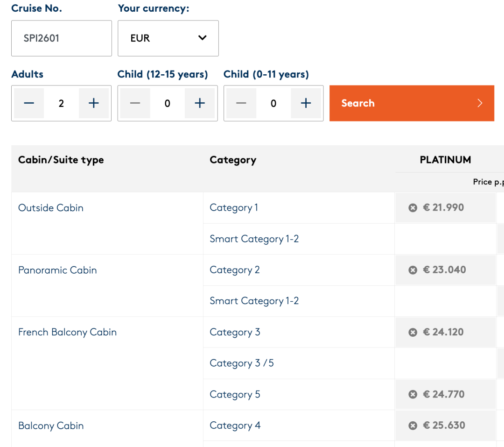Decrease the Adults count with minus button
Image resolution: width=504 pixels, height=447 pixels.
pos(29,103)
